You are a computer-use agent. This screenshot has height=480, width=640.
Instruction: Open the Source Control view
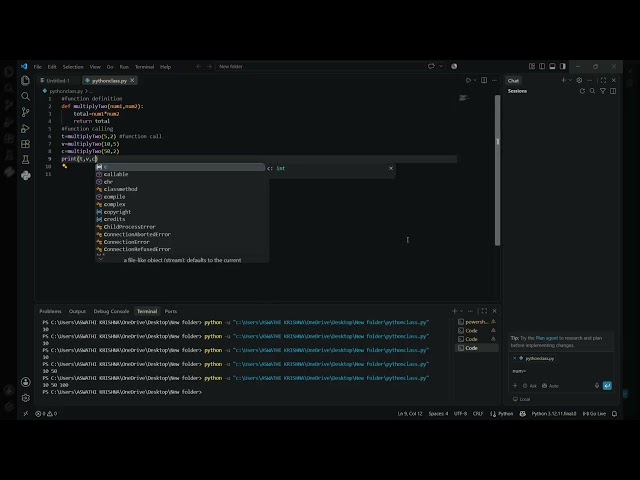click(25, 112)
